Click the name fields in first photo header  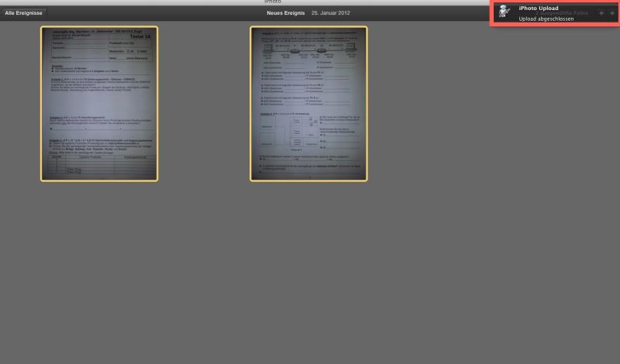[x=77, y=48]
